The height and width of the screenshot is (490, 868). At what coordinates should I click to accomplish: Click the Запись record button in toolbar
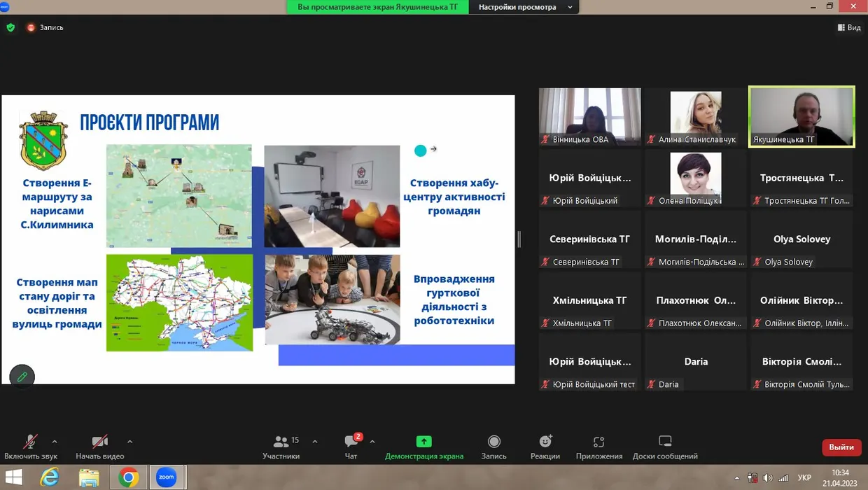coord(494,447)
